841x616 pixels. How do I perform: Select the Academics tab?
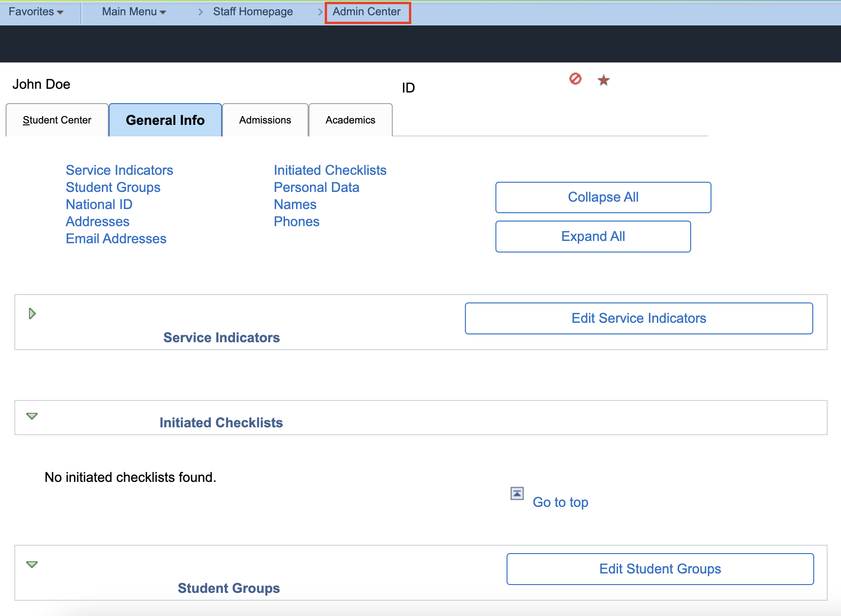pyautogui.click(x=350, y=120)
